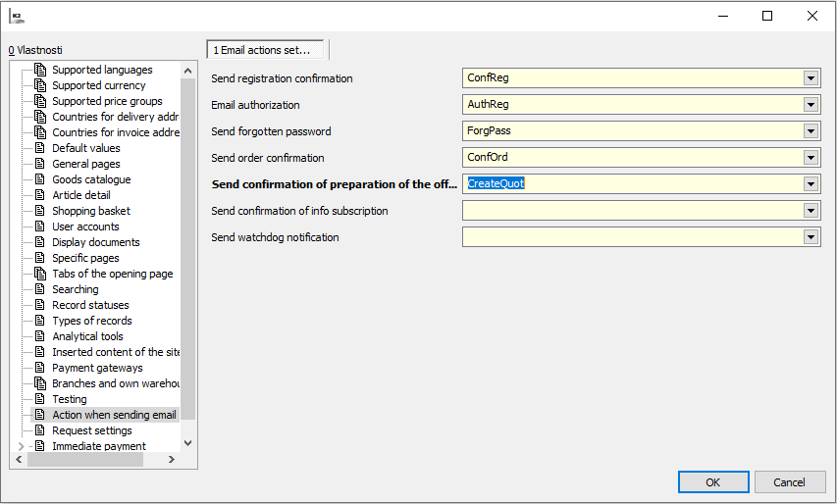Confirm with the OK button

coord(712,481)
